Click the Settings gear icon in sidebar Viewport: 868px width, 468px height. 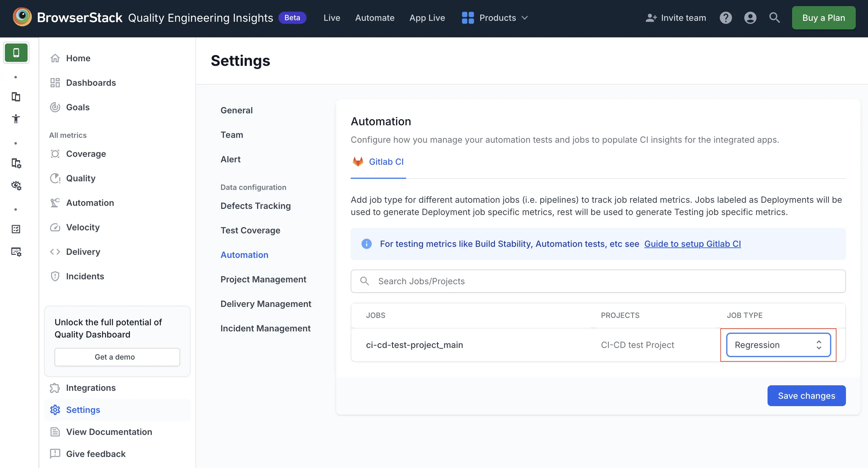(55, 410)
